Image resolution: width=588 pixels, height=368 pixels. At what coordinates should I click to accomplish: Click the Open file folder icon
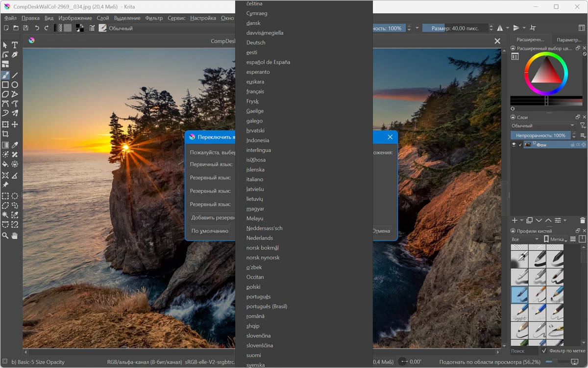(16, 28)
